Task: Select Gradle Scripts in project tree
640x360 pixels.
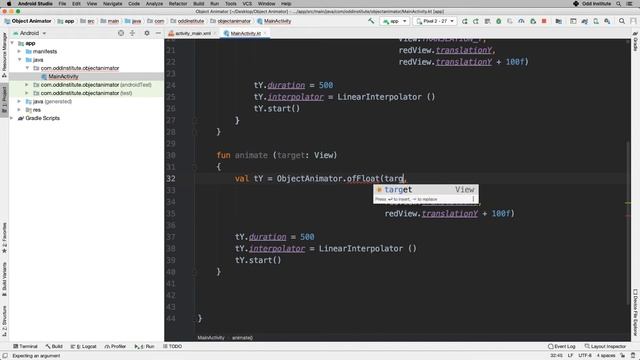Action: point(42,118)
